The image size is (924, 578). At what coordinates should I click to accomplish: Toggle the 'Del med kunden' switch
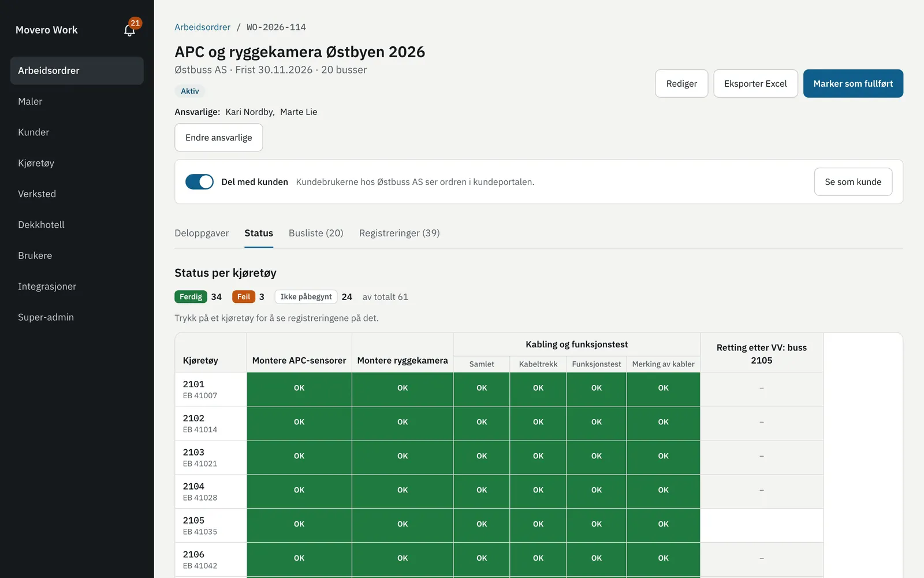coord(199,181)
